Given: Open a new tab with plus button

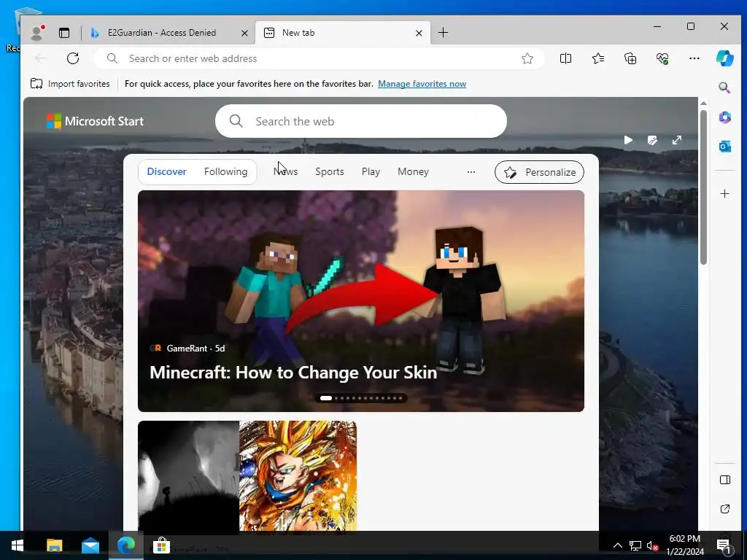Looking at the screenshot, I should click(443, 32).
